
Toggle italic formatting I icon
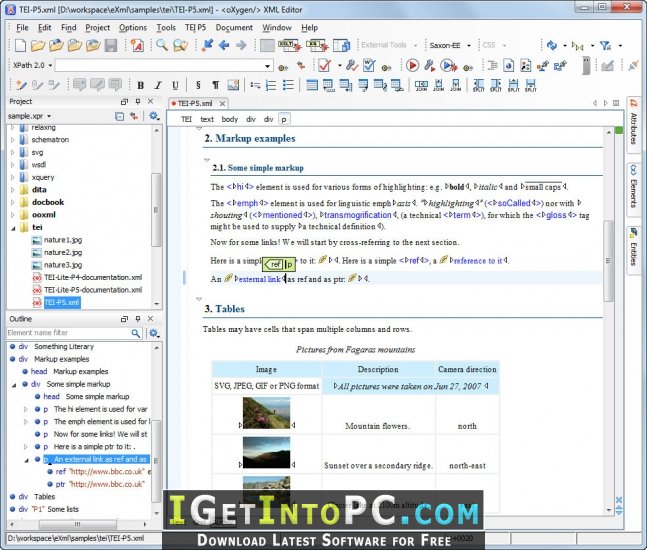(158, 85)
